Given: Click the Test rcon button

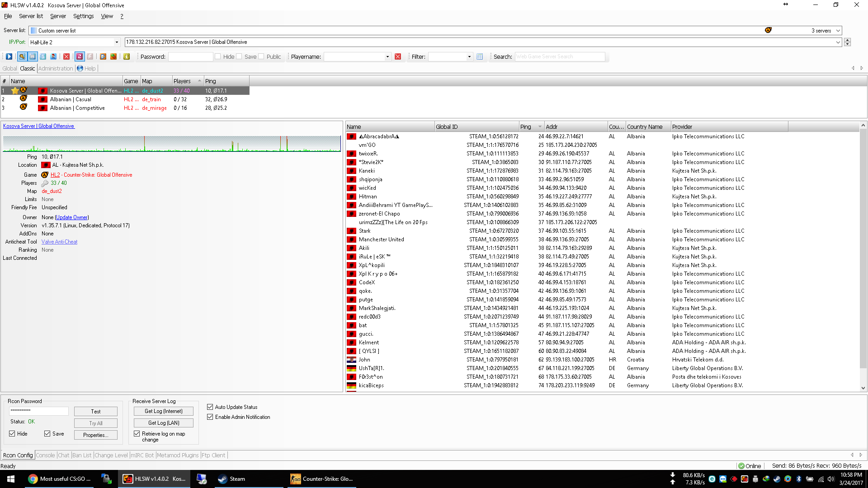Looking at the screenshot, I should 96,412.
